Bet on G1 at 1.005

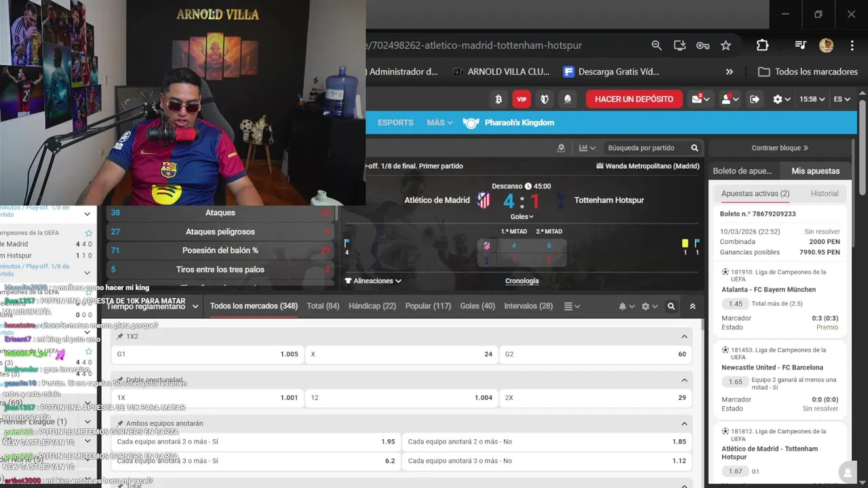(x=207, y=354)
